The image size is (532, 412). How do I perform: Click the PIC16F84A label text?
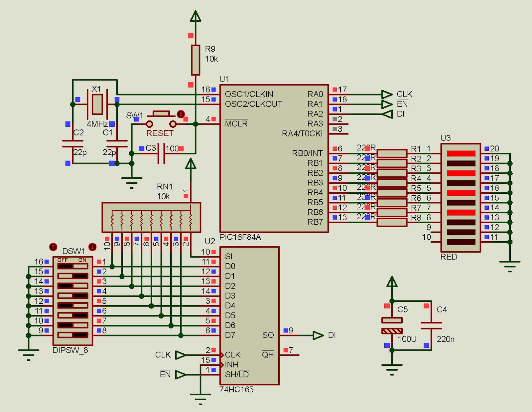tap(240, 237)
